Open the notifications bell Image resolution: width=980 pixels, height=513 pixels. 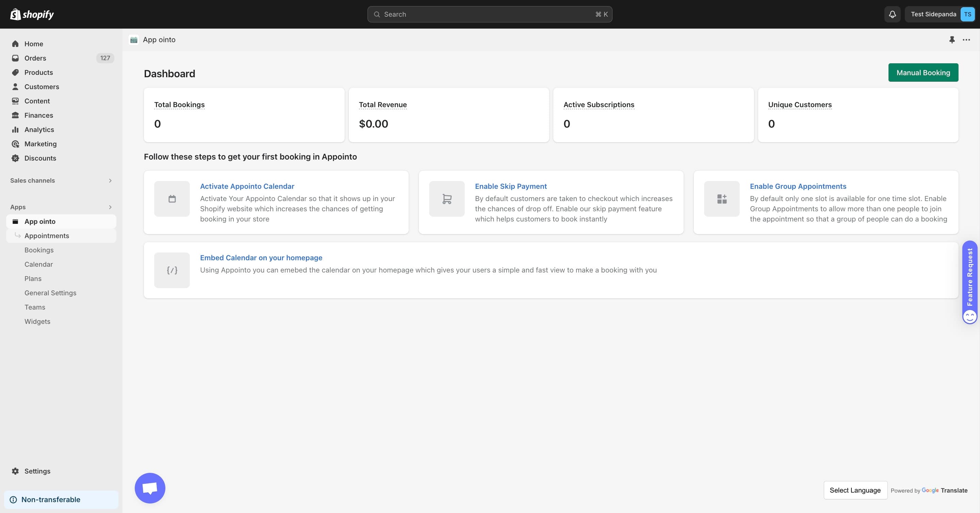(x=892, y=14)
